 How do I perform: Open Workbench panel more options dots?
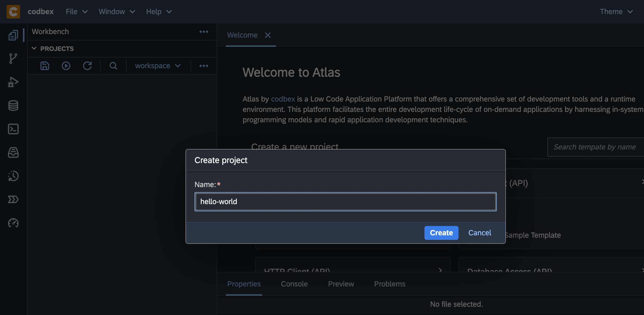pos(204,32)
